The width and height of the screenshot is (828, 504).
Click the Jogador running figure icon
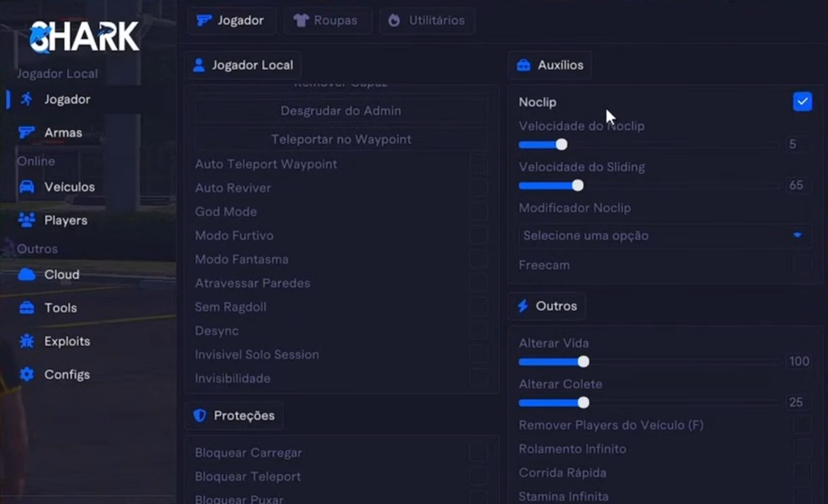coord(26,100)
